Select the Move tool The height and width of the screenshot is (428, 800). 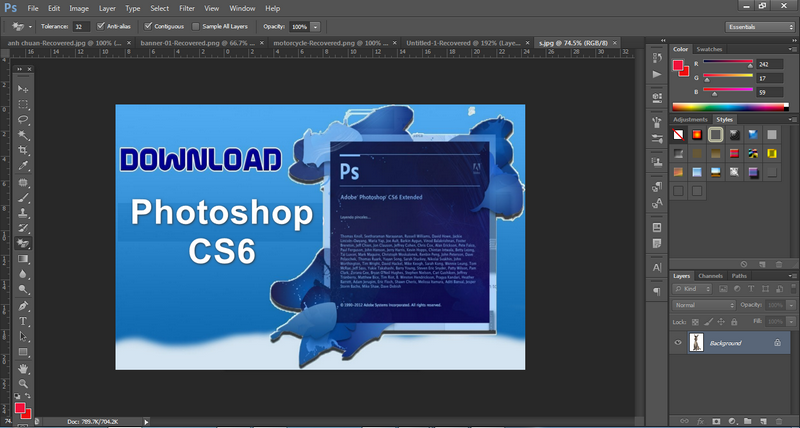22,88
